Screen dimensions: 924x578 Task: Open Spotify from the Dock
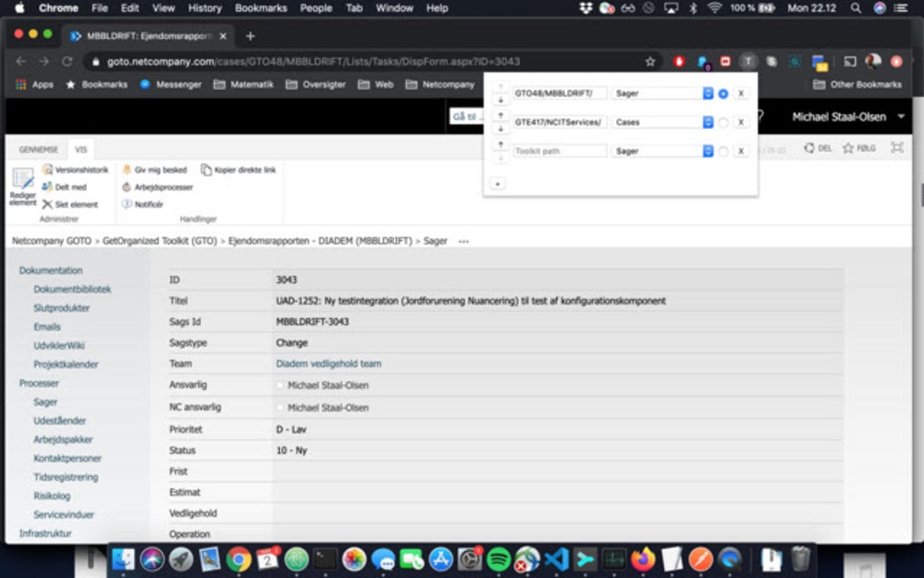coord(499,560)
